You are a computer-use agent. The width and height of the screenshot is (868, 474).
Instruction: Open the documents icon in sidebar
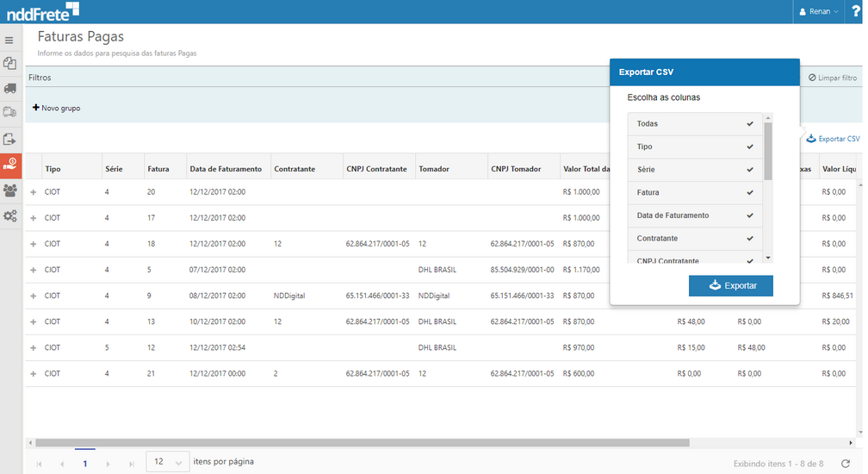(9, 64)
